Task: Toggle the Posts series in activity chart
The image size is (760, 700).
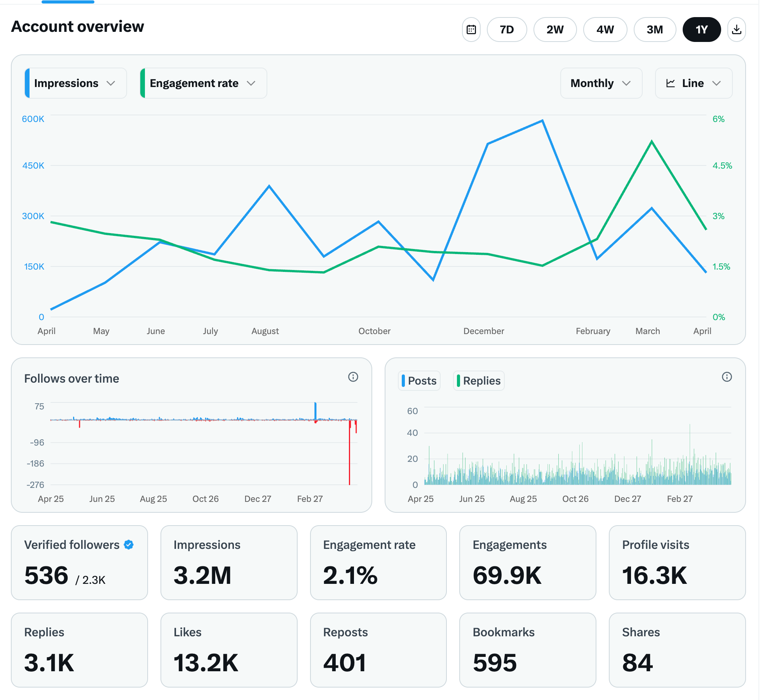Action: click(x=419, y=381)
